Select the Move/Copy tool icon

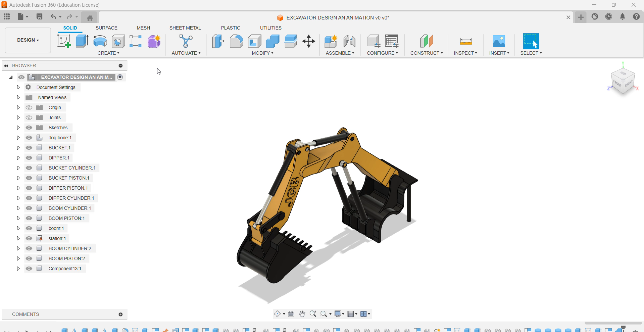[308, 41]
